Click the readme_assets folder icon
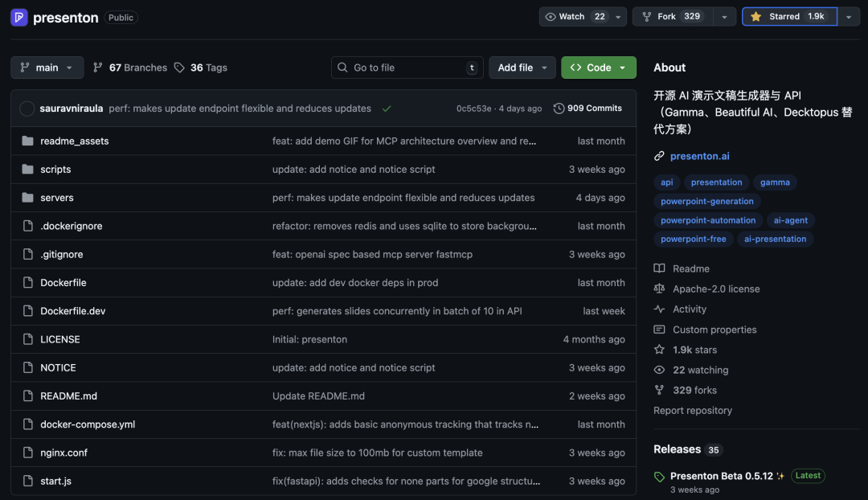 click(27, 141)
